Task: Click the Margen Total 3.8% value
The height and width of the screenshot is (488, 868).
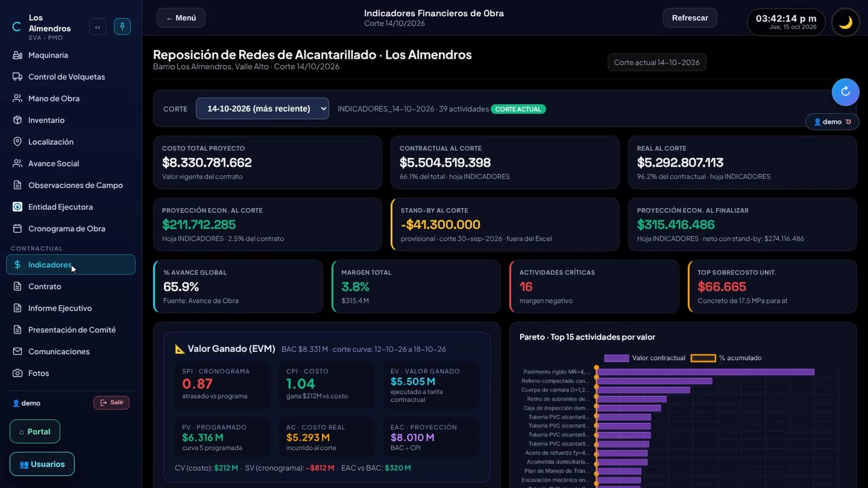Action: point(355,286)
